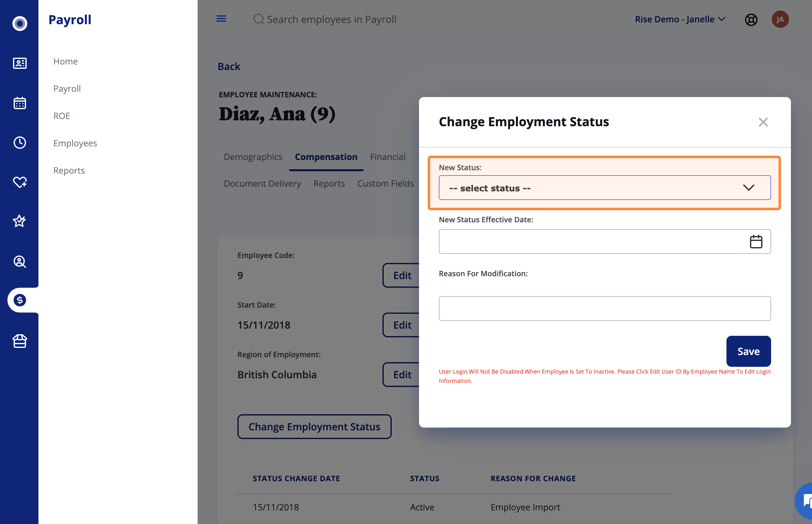
Task: Open the Reports tab under employee maintenance
Action: pyautogui.click(x=329, y=184)
